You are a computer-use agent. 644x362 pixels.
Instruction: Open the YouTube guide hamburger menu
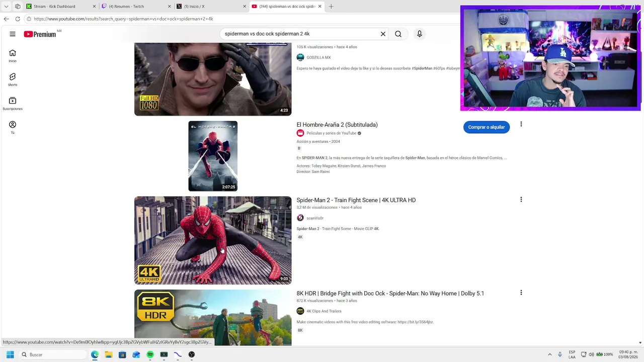(x=13, y=34)
